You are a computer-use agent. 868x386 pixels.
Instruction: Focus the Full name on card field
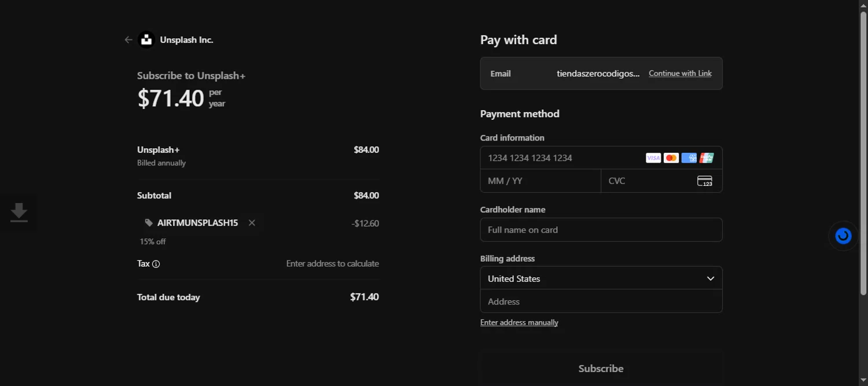point(601,230)
